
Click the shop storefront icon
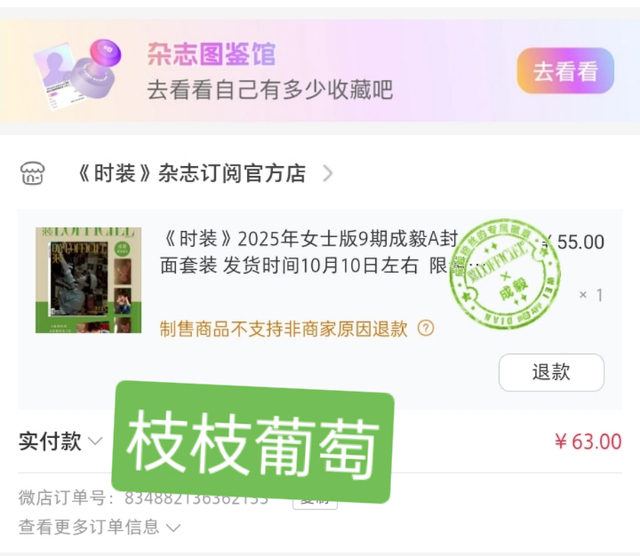point(33,173)
